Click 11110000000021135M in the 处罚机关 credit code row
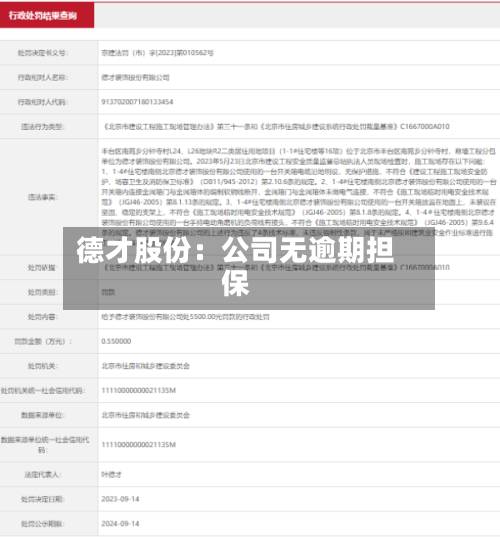The height and width of the screenshot is (538, 500). (139, 390)
